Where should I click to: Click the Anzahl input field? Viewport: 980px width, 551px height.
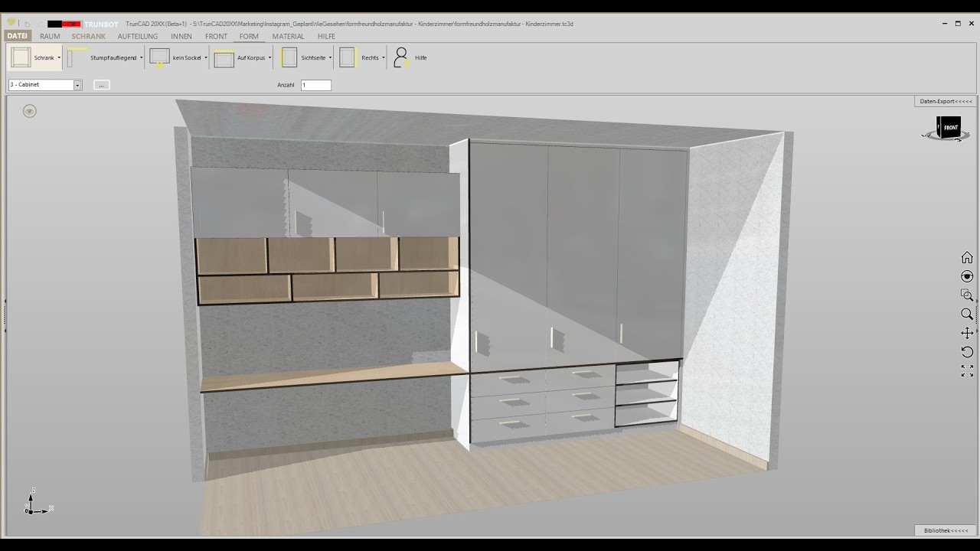click(x=316, y=85)
